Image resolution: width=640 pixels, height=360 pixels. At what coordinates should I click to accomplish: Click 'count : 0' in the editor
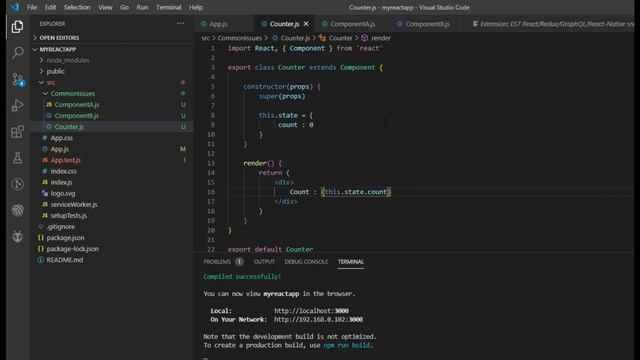tap(296, 125)
